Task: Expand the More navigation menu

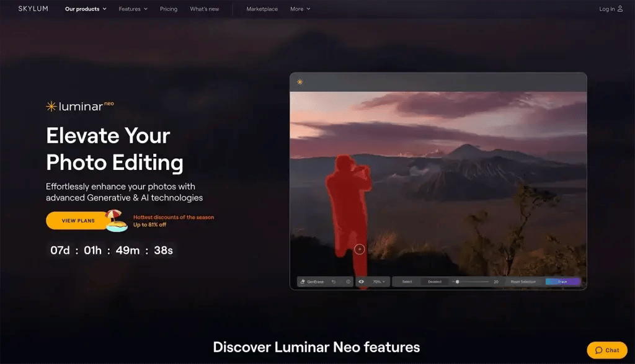Action: [x=300, y=9]
